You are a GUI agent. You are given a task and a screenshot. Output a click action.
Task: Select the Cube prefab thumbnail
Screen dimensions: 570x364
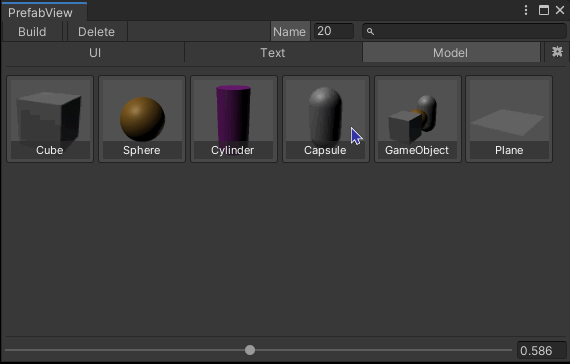[x=50, y=119]
